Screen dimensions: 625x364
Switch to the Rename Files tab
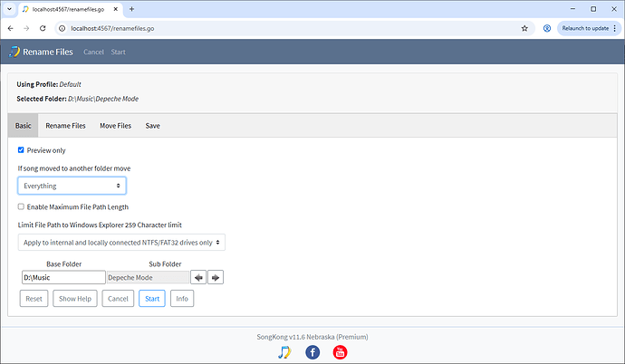(x=65, y=126)
